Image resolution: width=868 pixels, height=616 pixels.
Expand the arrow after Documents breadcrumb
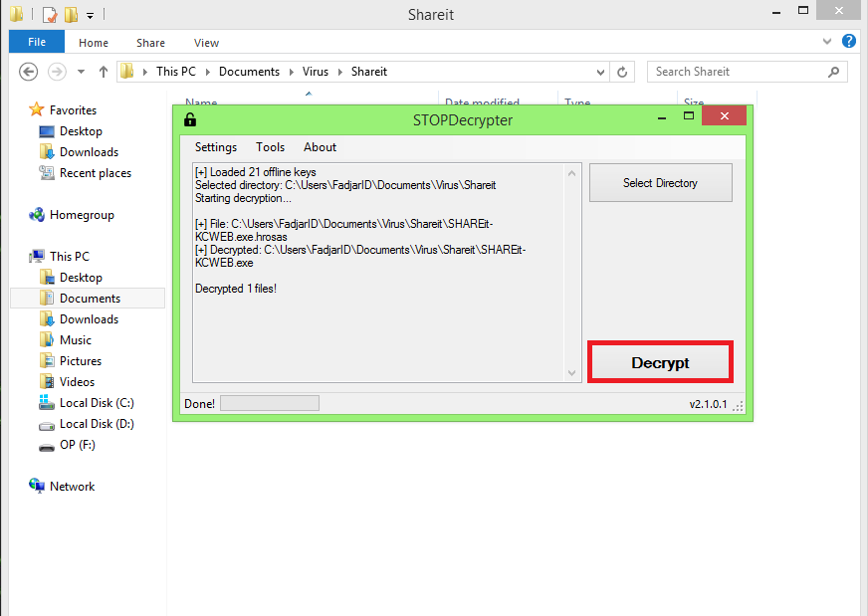point(292,72)
